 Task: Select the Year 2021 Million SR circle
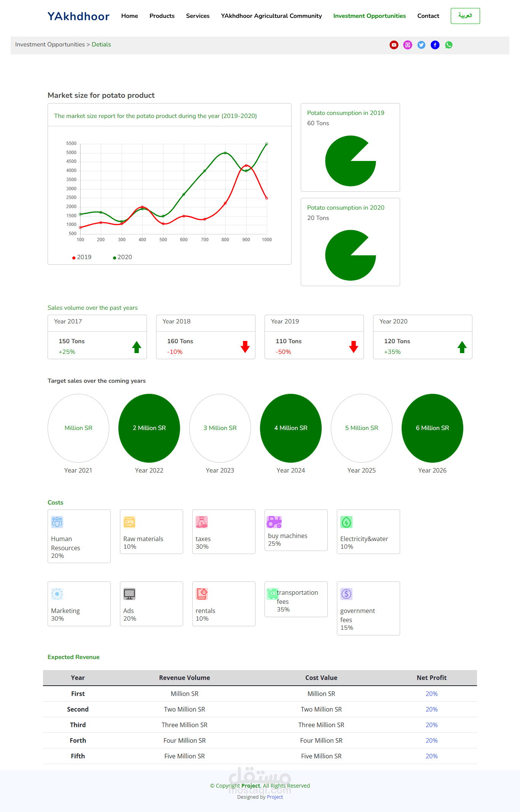pyautogui.click(x=78, y=428)
